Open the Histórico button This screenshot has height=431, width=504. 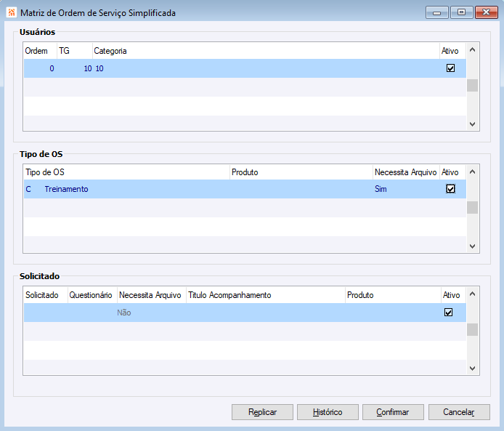click(x=328, y=412)
